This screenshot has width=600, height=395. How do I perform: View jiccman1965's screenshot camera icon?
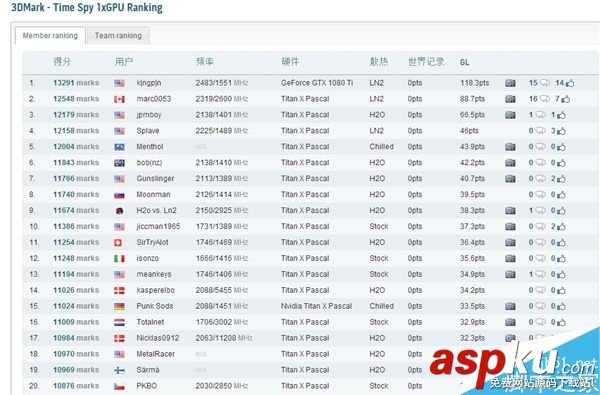pyautogui.click(x=510, y=227)
